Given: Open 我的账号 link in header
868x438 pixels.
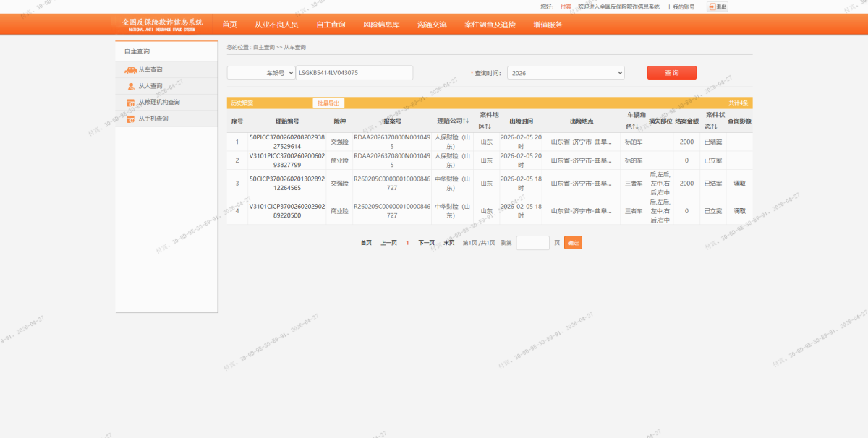Looking at the screenshot, I should pos(684,7).
